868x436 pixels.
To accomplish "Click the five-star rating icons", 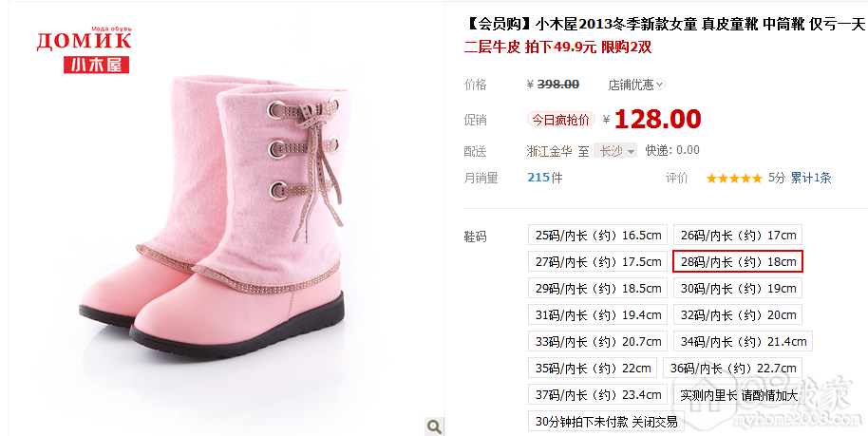I will 734,178.
